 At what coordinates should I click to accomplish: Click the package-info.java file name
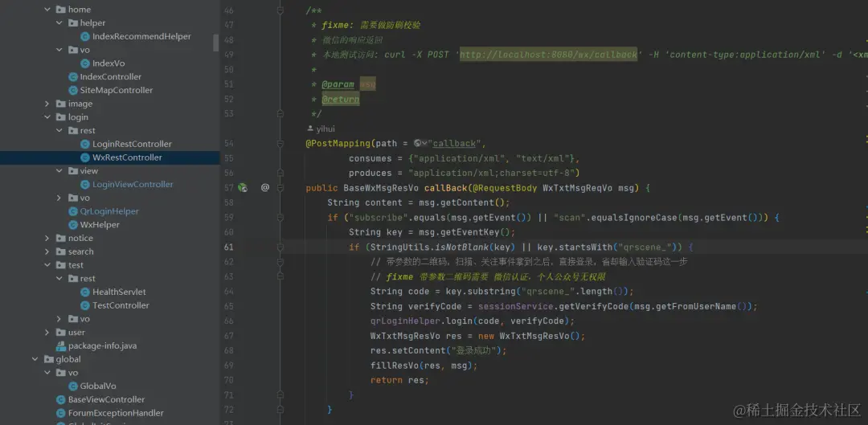tap(102, 346)
